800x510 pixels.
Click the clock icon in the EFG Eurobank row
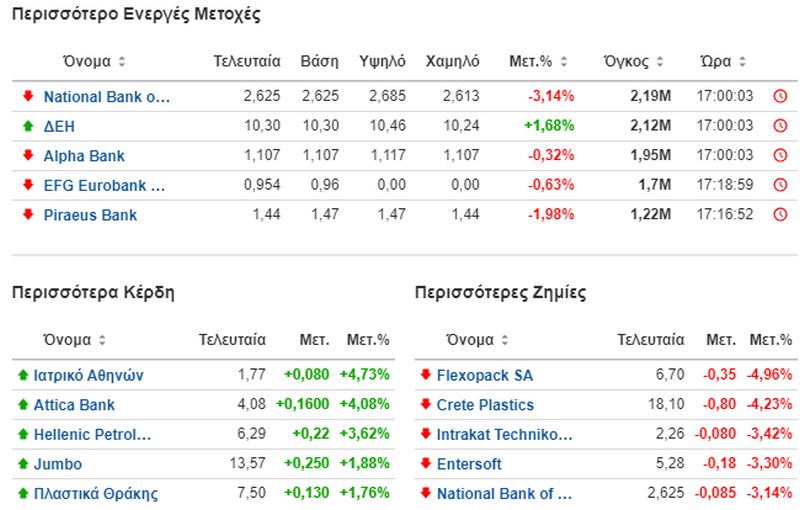(780, 185)
